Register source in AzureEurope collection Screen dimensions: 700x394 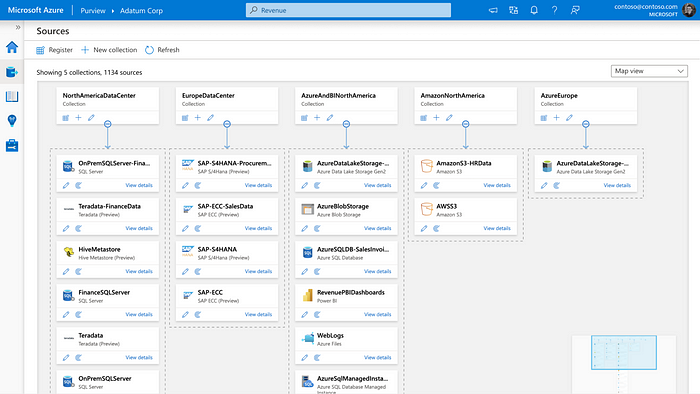(544, 118)
